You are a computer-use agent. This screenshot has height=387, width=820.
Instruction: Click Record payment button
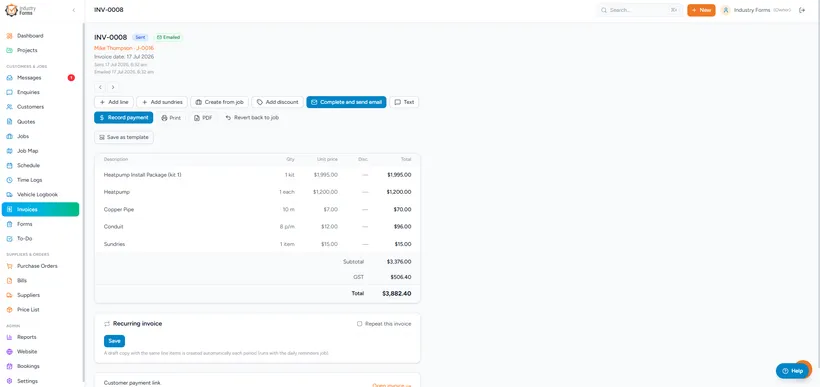[x=123, y=118]
